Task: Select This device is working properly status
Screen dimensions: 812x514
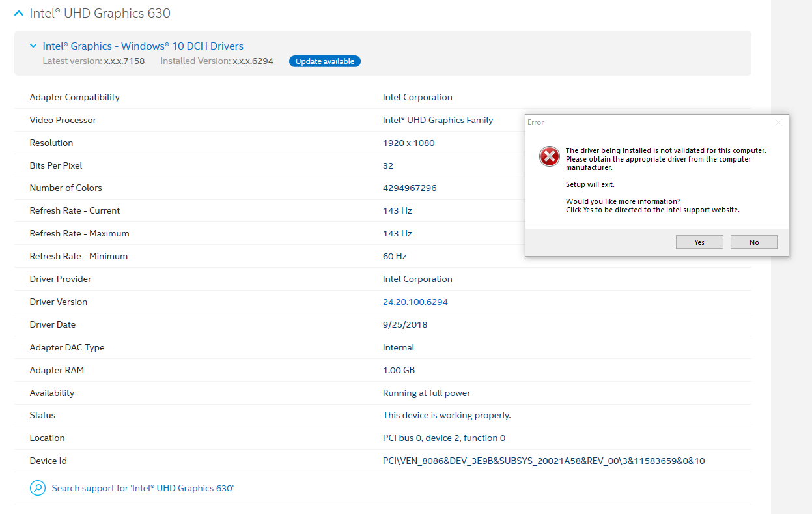Action: tap(447, 415)
